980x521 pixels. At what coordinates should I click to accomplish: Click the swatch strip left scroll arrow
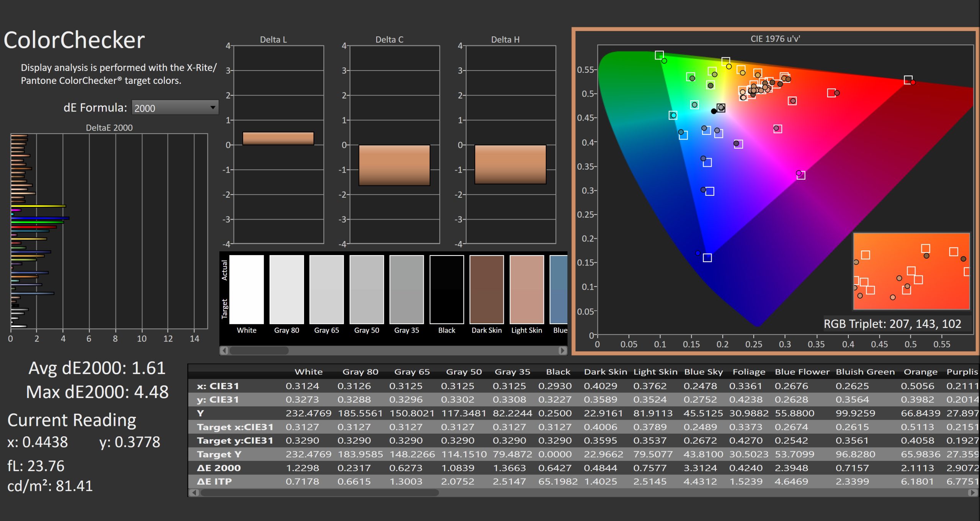tap(225, 350)
